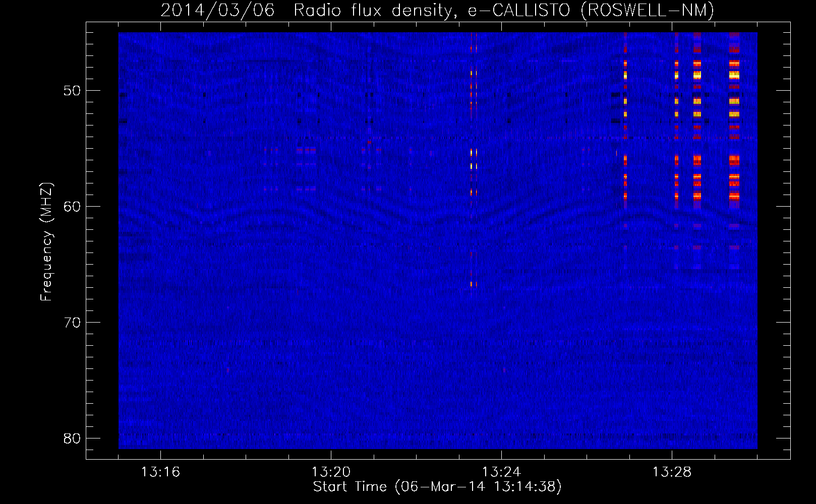This screenshot has width=816, height=504.
Task: Click the 70 frequency tick label
Action: click(72, 323)
